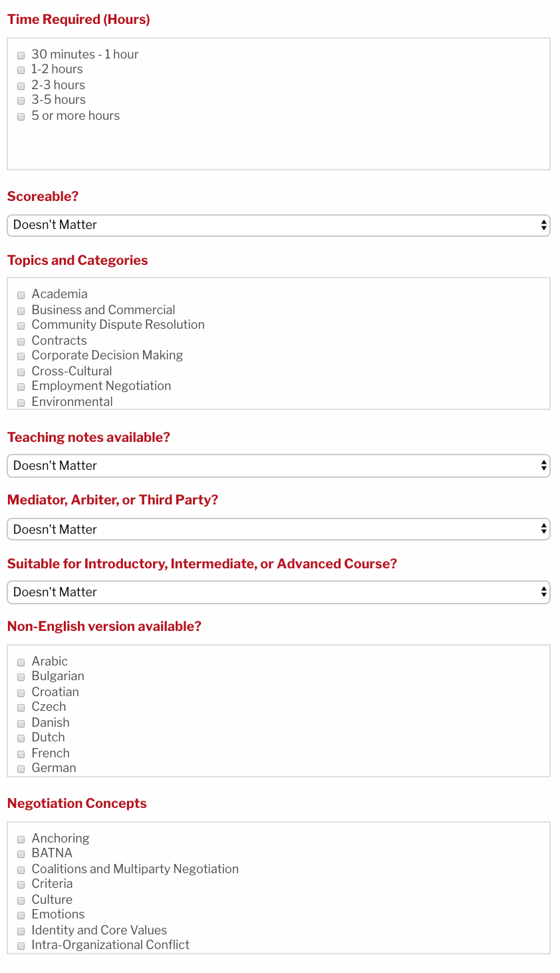The width and height of the screenshot is (560, 973).
Task: Tick the Croatian language option
Action: click(21, 693)
